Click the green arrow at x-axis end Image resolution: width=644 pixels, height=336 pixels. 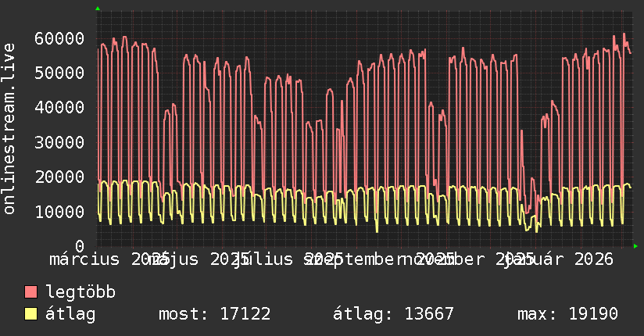(x=635, y=246)
